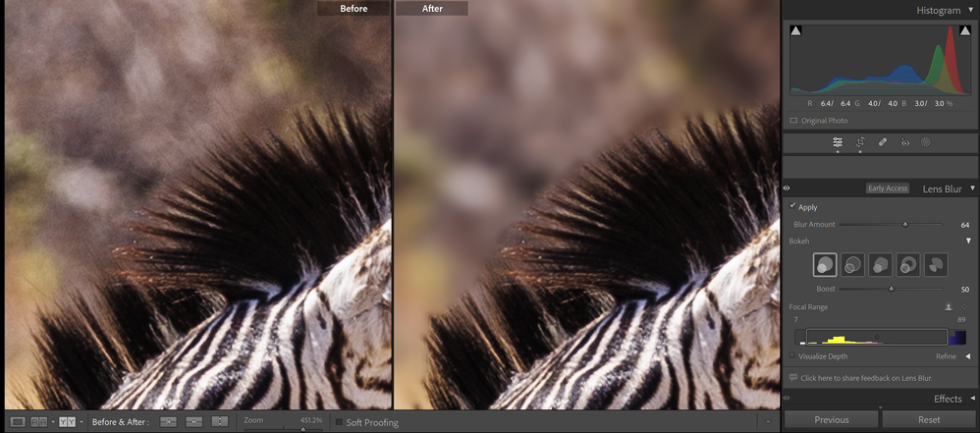This screenshot has height=433, width=980.
Task: Switch to Loupe single view
Action: [x=18, y=422]
